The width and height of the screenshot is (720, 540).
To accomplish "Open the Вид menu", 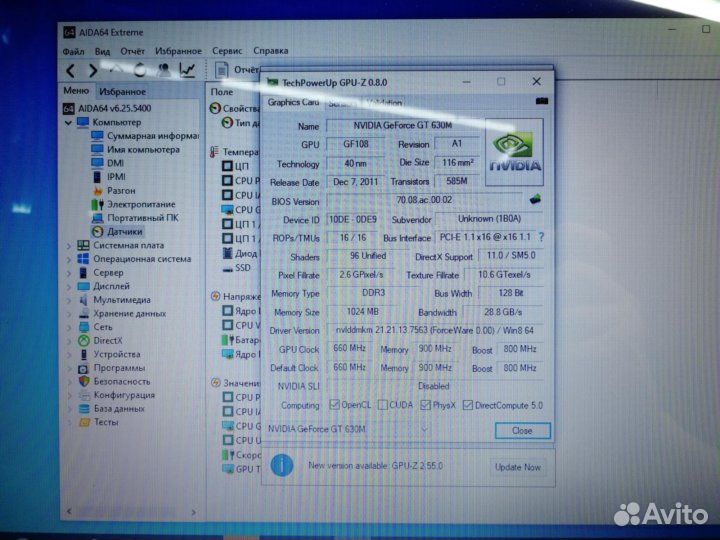I will point(102,51).
